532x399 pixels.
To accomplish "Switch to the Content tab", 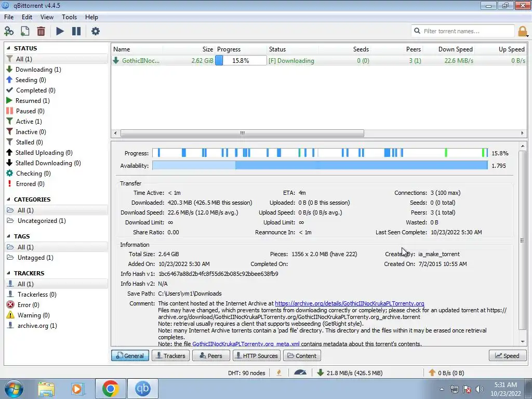I will (x=302, y=355).
